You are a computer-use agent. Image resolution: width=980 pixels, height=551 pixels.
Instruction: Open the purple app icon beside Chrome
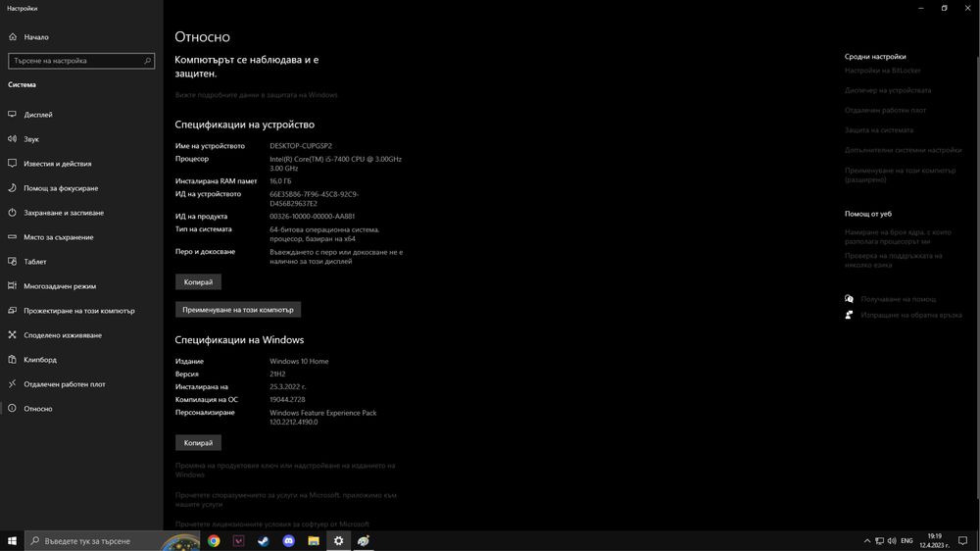pos(239,541)
